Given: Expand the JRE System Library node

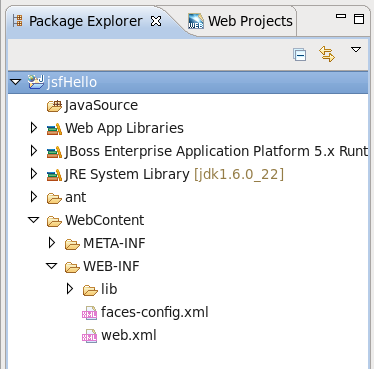Looking at the screenshot, I should pyautogui.click(x=34, y=174).
